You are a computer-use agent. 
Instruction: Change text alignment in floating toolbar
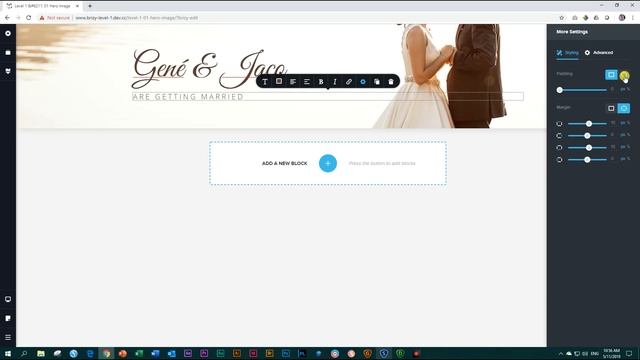pyautogui.click(x=293, y=82)
